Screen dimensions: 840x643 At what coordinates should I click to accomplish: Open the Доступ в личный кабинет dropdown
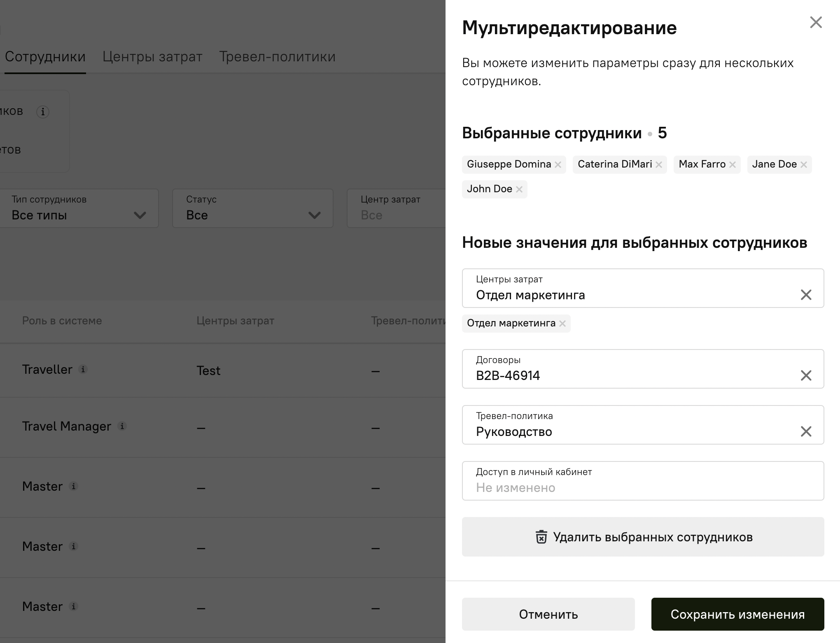tap(643, 481)
